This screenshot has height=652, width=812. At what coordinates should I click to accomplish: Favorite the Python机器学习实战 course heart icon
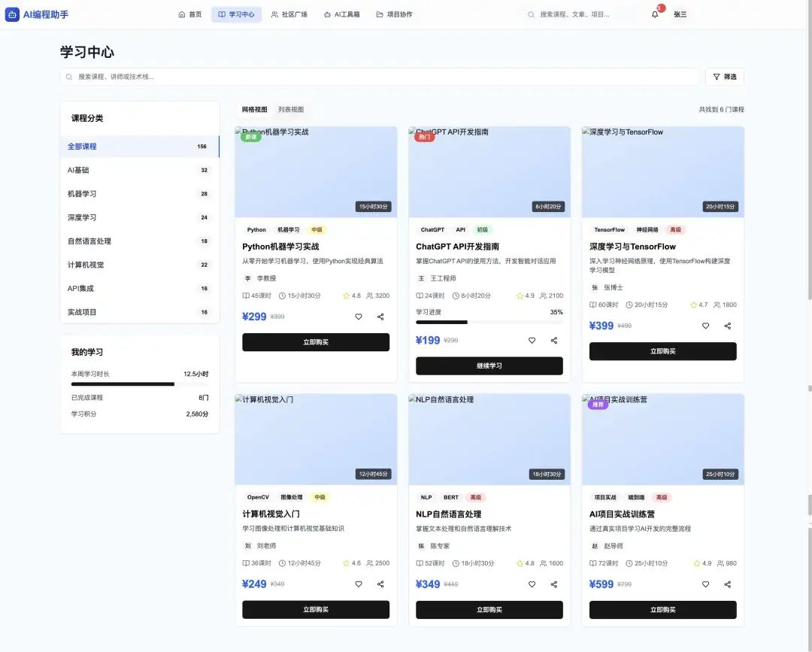[359, 317]
